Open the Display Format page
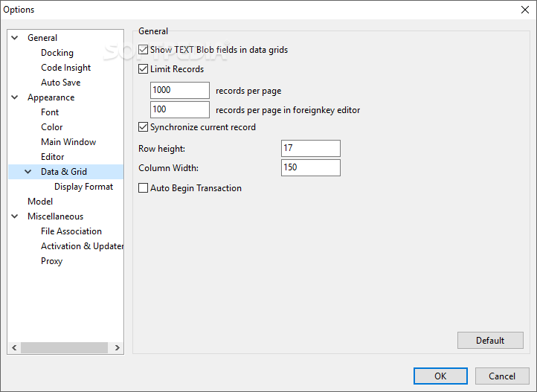 84,187
